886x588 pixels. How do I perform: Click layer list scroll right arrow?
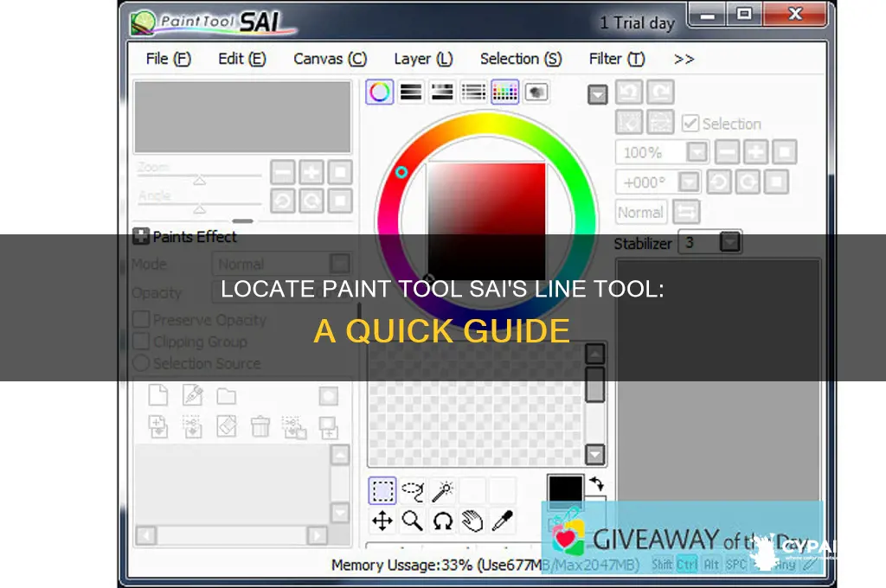click(x=317, y=535)
